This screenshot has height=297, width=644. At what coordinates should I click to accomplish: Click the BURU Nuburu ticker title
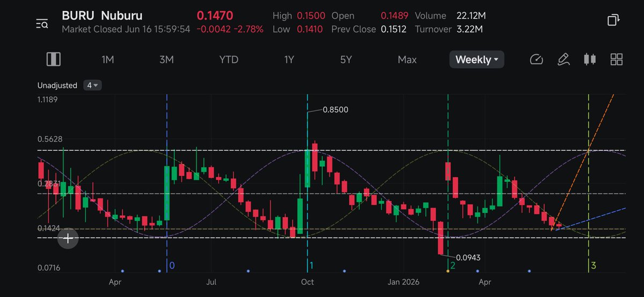[x=102, y=16]
